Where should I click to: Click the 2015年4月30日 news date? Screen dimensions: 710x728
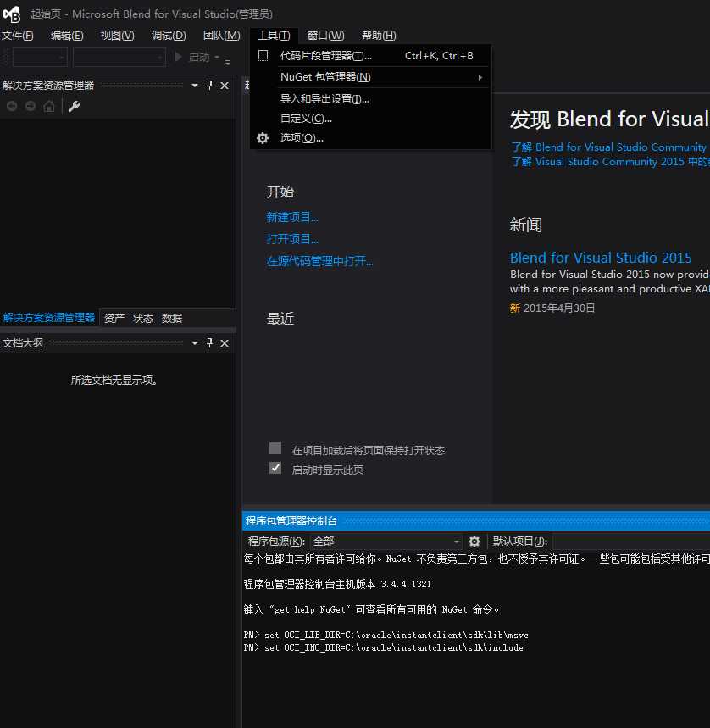(x=558, y=308)
